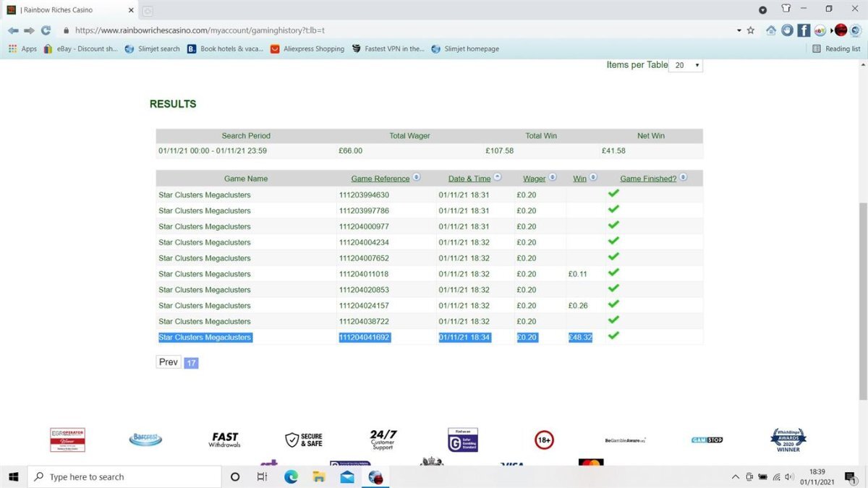Open the browser home icon
This screenshot has width=868, height=488.
(770, 30)
